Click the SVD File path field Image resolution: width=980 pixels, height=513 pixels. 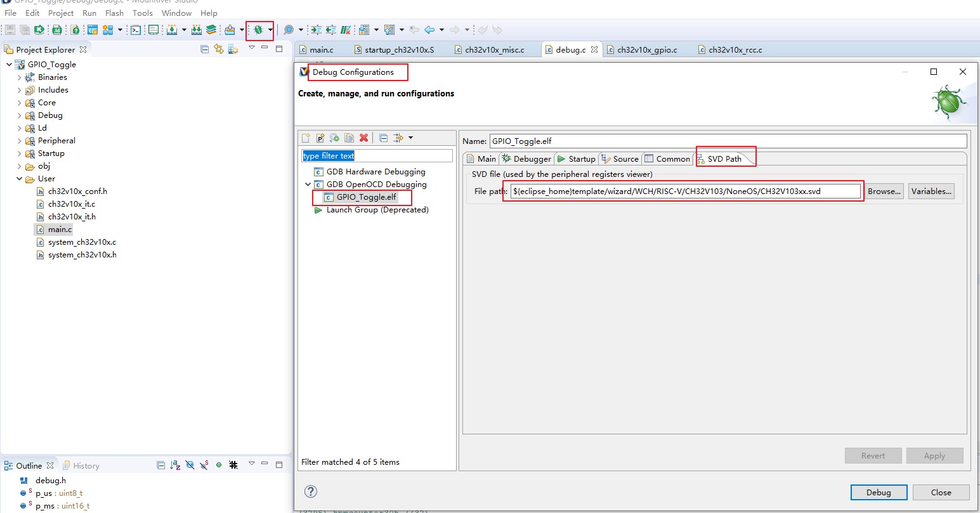(686, 191)
